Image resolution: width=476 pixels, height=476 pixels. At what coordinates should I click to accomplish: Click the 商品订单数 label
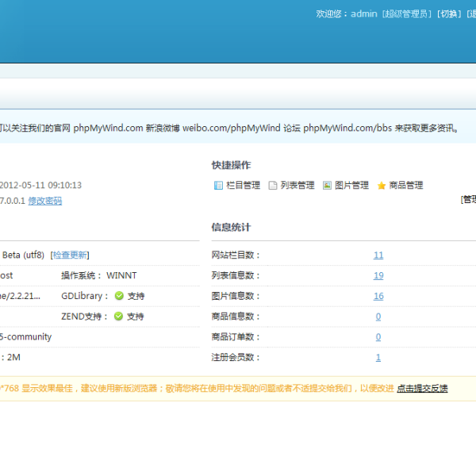236,337
